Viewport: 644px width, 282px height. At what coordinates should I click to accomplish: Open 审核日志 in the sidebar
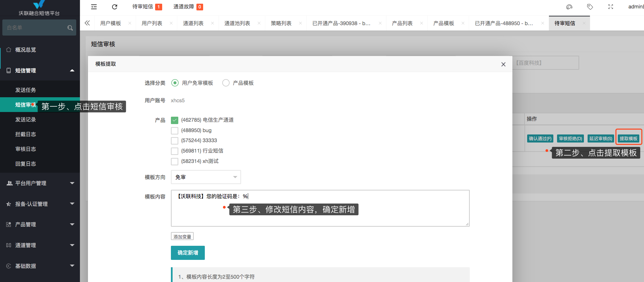40,149
